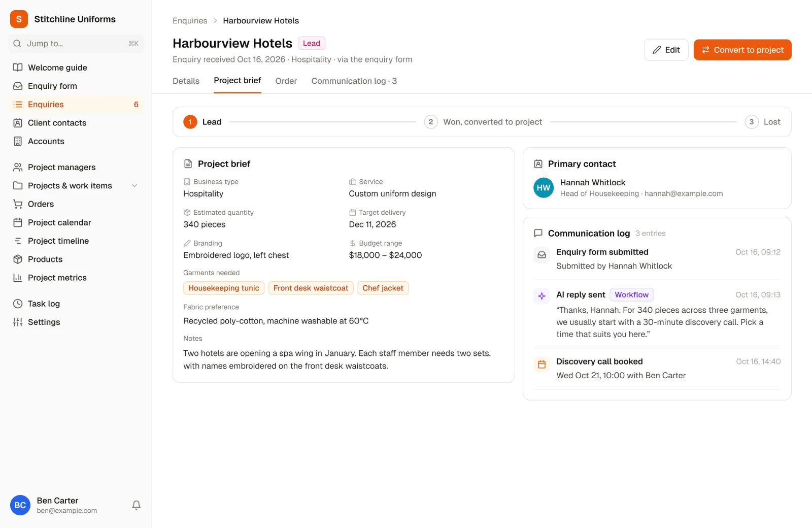Select the Lost stage step
The height and width of the screenshot is (528, 812).
coord(763,122)
